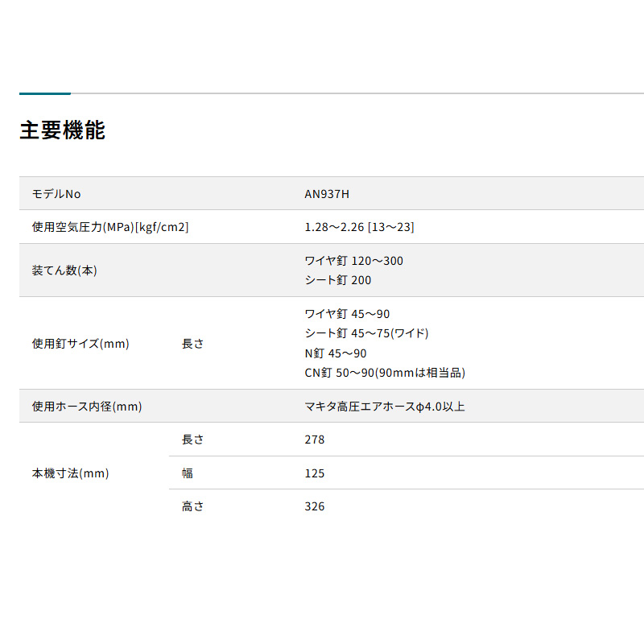The width and height of the screenshot is (644, 644).
Task: Select the CN釘 50〜90(90mmは相当品) text
Action: point(385,373)
